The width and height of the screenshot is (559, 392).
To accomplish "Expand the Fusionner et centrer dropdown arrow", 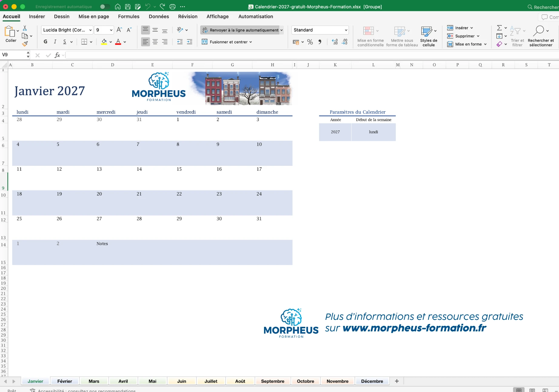I will 251,42.
